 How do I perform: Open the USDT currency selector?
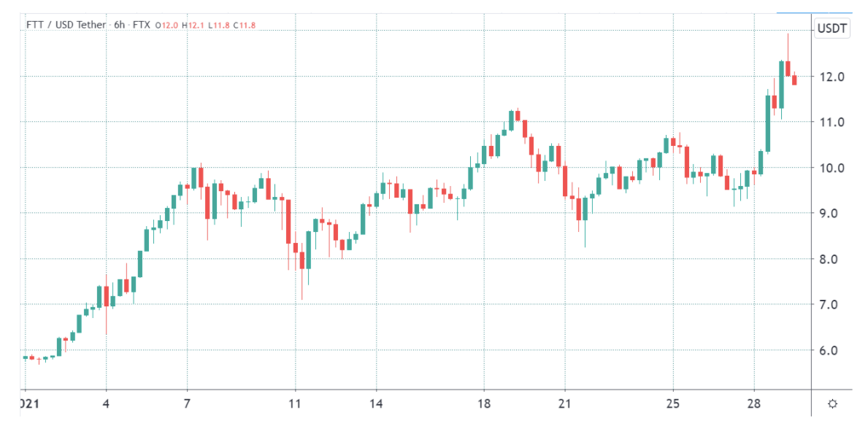[x=832, y=28]
